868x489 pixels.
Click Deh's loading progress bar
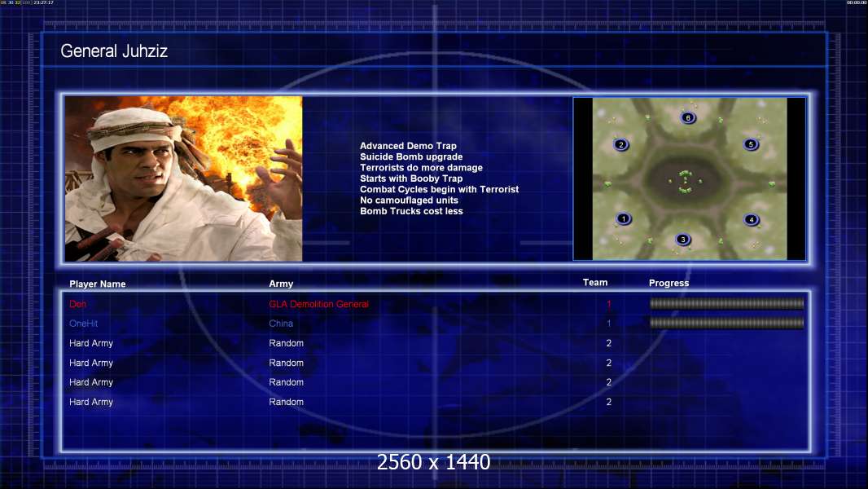[x=726, y=304]
